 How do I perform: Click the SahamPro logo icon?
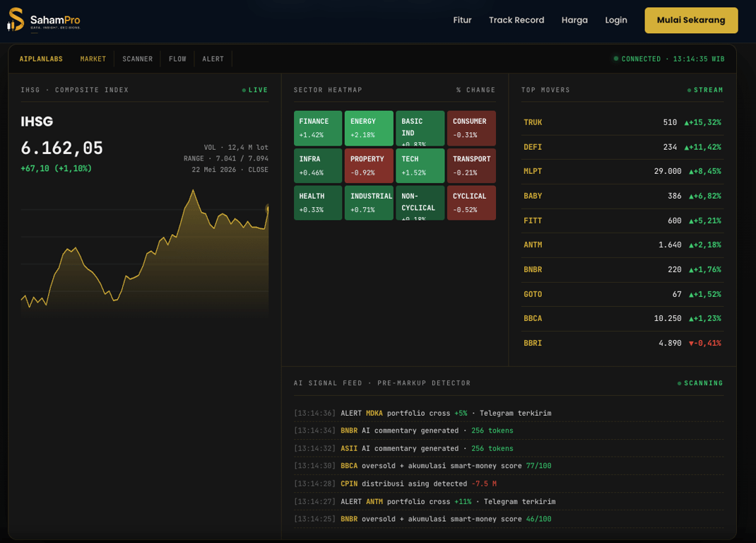point(16,20)
